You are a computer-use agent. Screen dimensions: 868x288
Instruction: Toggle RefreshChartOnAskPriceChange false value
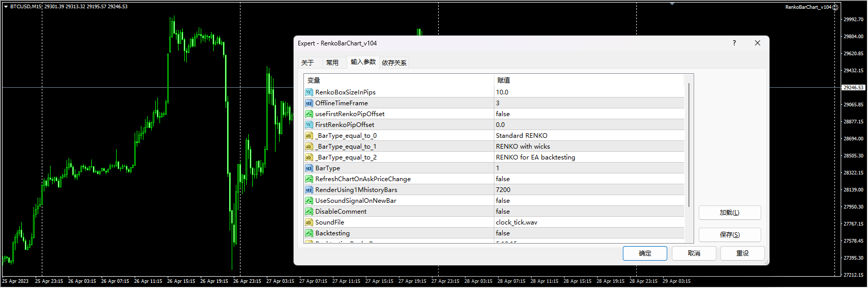[503, 179]
